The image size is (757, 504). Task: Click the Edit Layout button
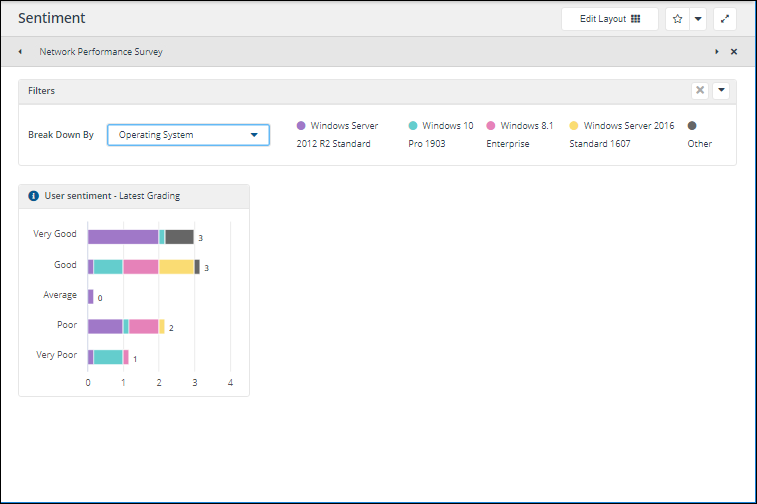[x=609, y=19]
